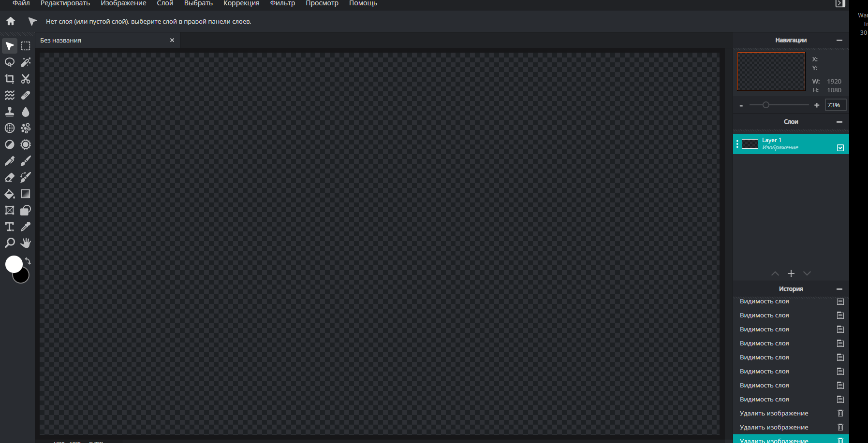The image size is (868, 443).
Task: Activate the Crop tool
Action: [x=10, y=79]
